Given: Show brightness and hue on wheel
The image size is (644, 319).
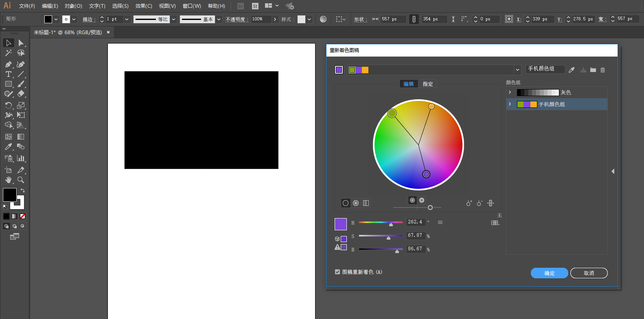Looking at the screenshot, I should tap(422, 200).
